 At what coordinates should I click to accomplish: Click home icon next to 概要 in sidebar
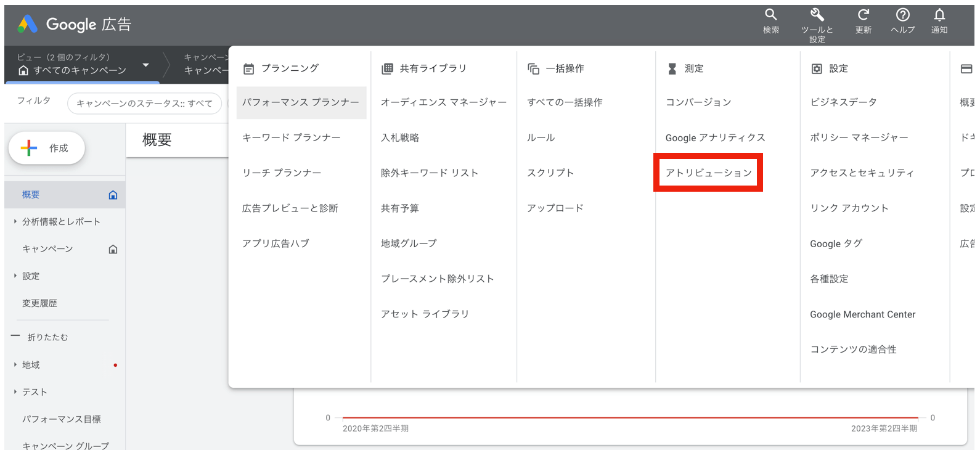point(113,195)
